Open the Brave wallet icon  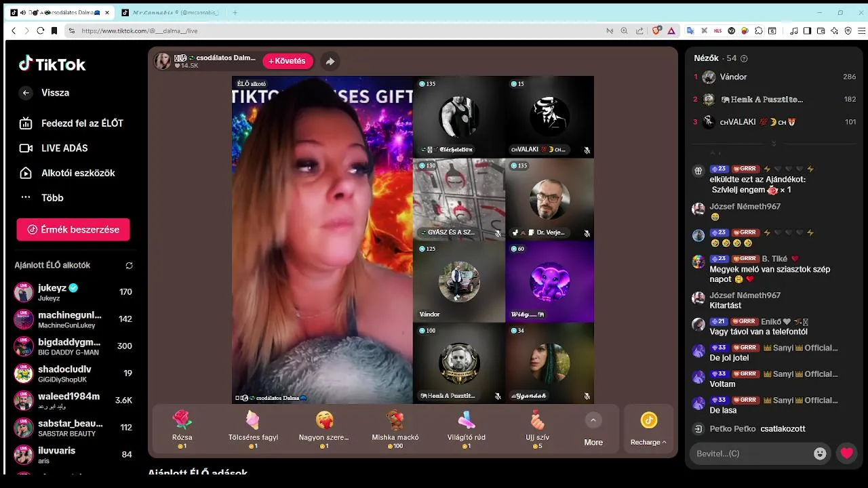click(821, 30)
